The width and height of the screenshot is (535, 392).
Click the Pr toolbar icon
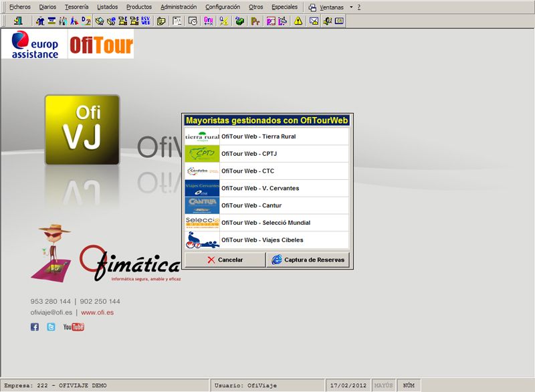coord(255,21)
